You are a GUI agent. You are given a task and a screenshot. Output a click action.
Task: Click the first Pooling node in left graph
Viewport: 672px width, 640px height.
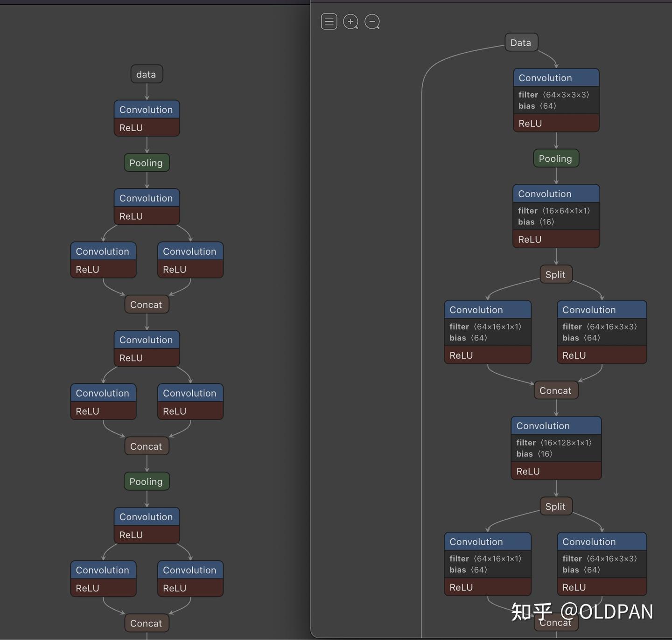(147, 163)
